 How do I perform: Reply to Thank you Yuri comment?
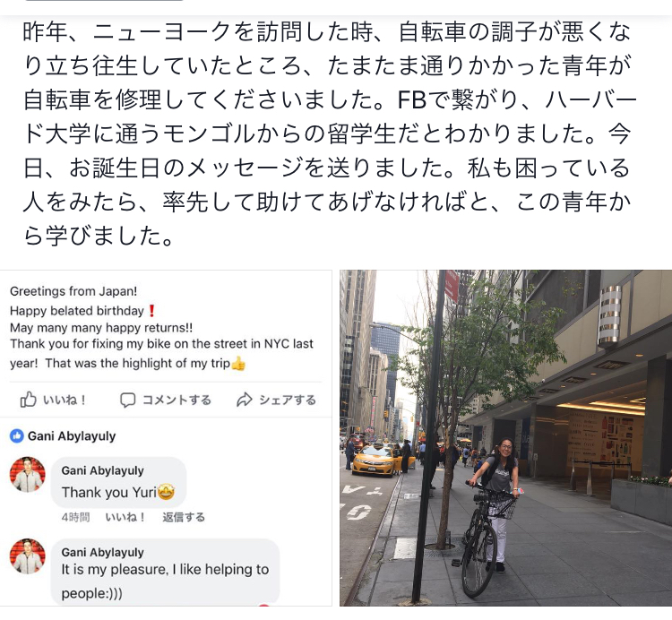coord(184,517)
